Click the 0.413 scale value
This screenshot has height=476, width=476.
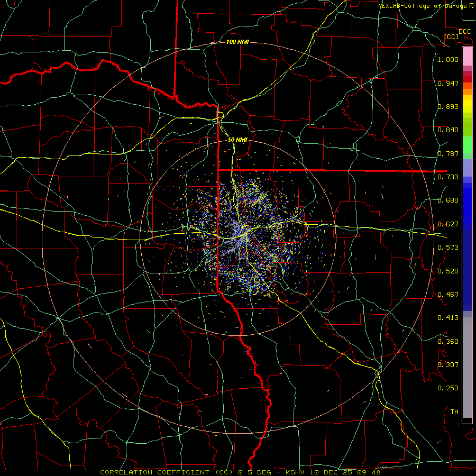(x=448, y=318)
